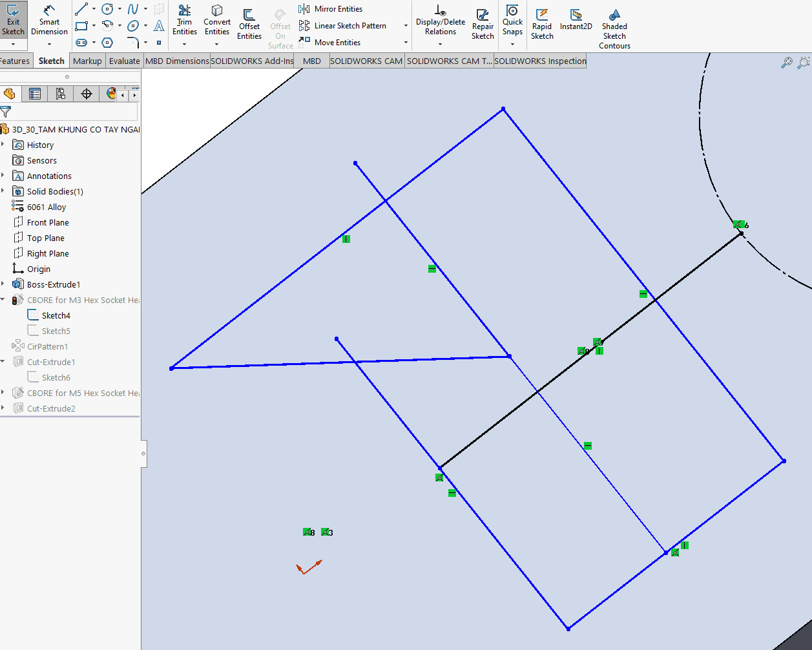Click the Exit Sketch button
812x650 pixels.
point(13,21)
